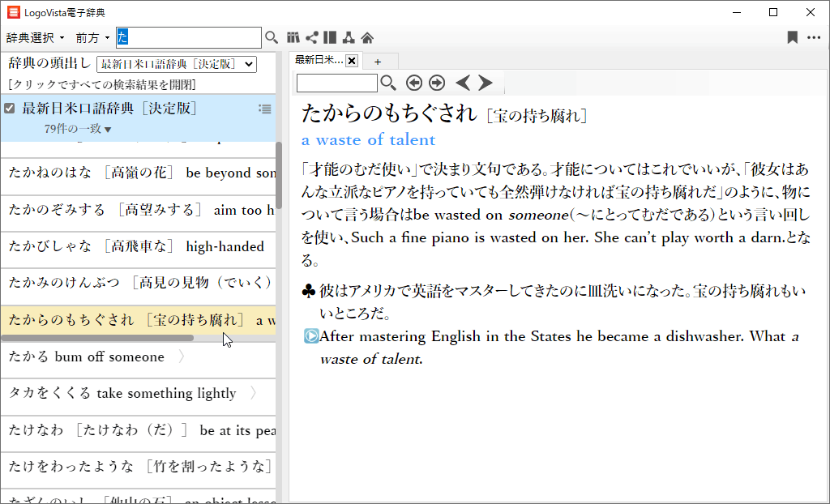Open the dictionary bookshelf icon
The width and height of the screenshot is (830, 504).
tap(293, 37)
